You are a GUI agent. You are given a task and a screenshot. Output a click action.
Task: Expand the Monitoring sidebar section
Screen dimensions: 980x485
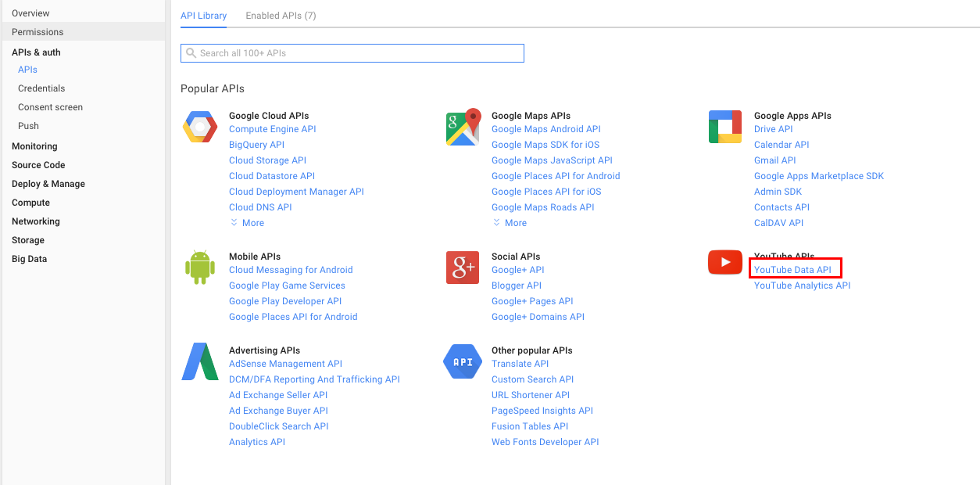point(34,146)
